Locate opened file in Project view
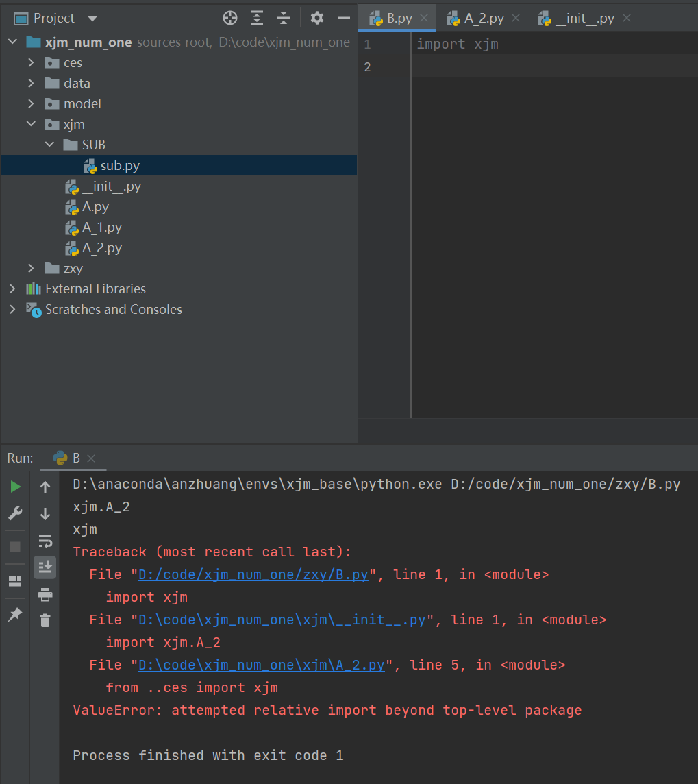 pyautogui.click(x=229, y=18)
